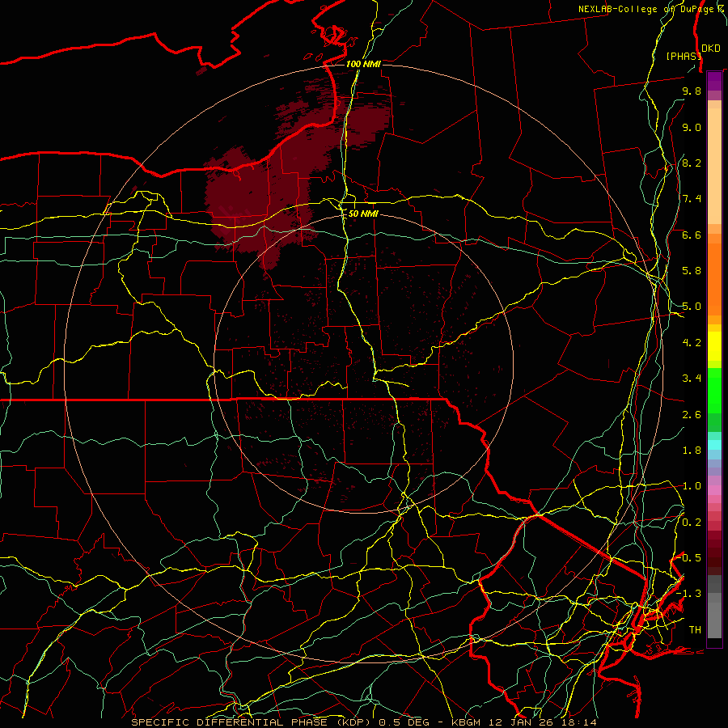The image size is (728, 728).
Task: Select the 4.2 legend value
Action: 692,343
